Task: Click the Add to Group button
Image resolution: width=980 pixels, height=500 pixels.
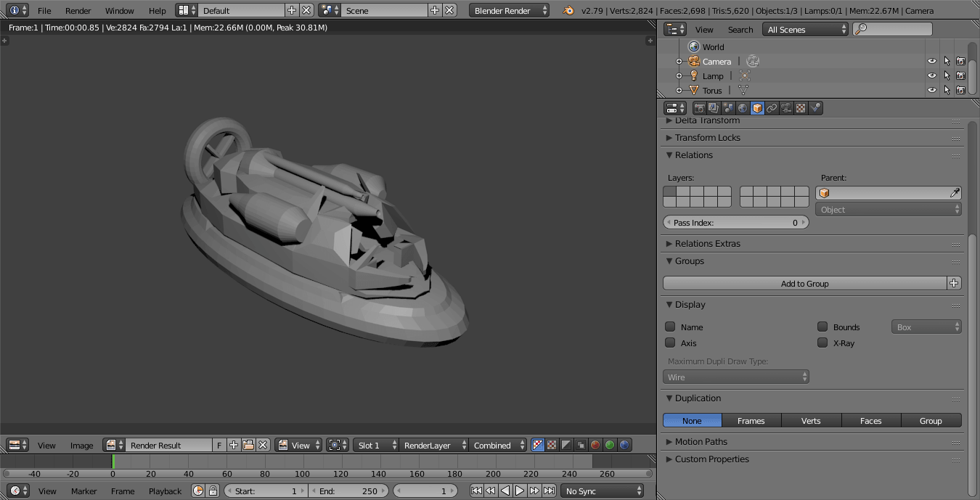Action: [804, 284]
